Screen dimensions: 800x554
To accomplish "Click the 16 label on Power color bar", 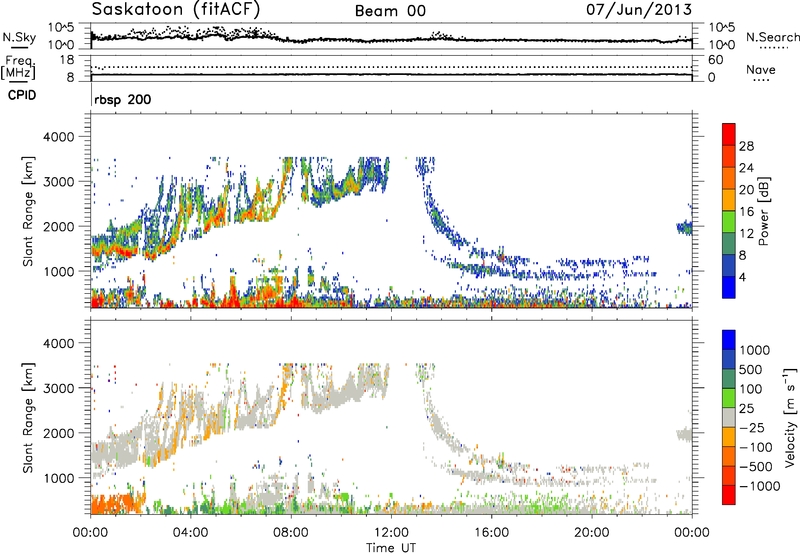I will coord(746,212).
